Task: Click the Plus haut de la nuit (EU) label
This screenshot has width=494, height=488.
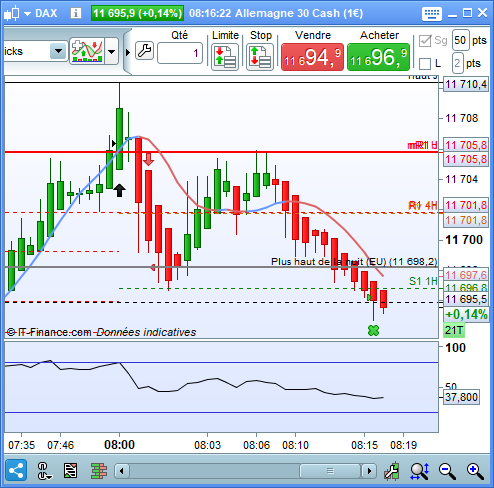Action: tap(354, 261)
